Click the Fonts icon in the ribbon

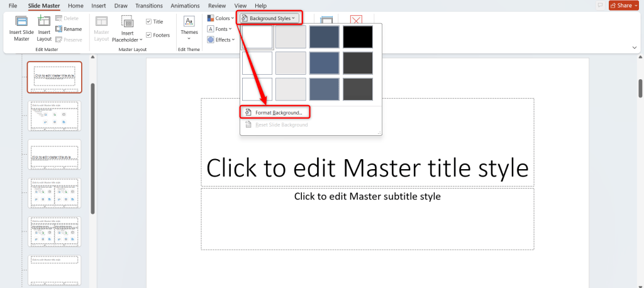[x=210, y=29]
